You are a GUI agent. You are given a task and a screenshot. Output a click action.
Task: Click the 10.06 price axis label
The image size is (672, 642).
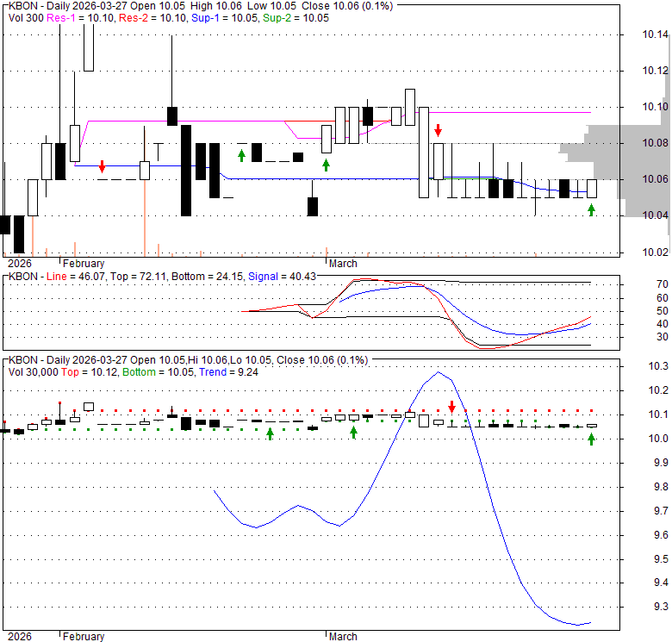pyautogui.click(x=656, y=179)
